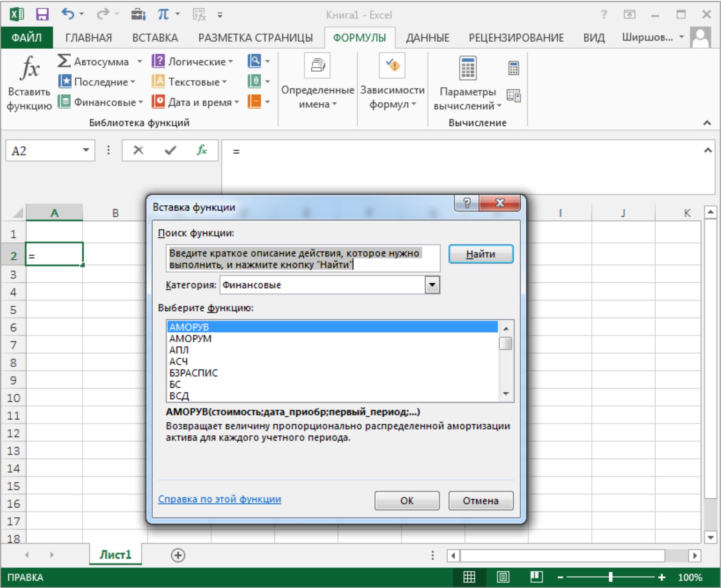This screenshot has height=588, width=721.
Task: Click the zoom slider handle
Action: 610,577
